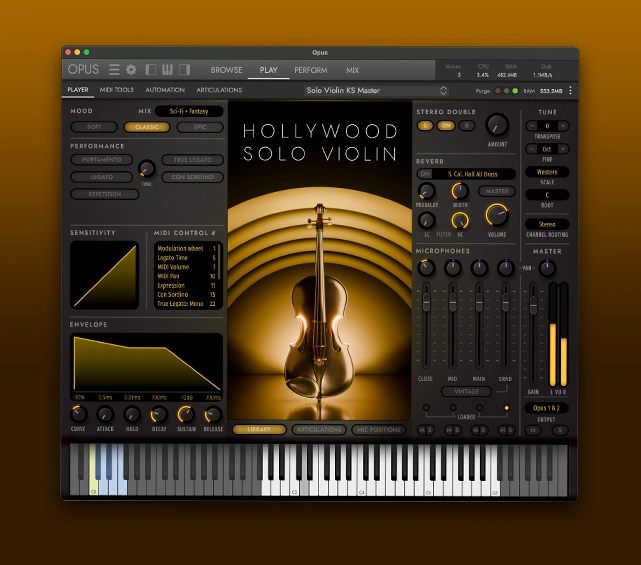Click the Reverb LC filter knob
The height and width of the screenshot is (565, 641).
pos(426,221)
